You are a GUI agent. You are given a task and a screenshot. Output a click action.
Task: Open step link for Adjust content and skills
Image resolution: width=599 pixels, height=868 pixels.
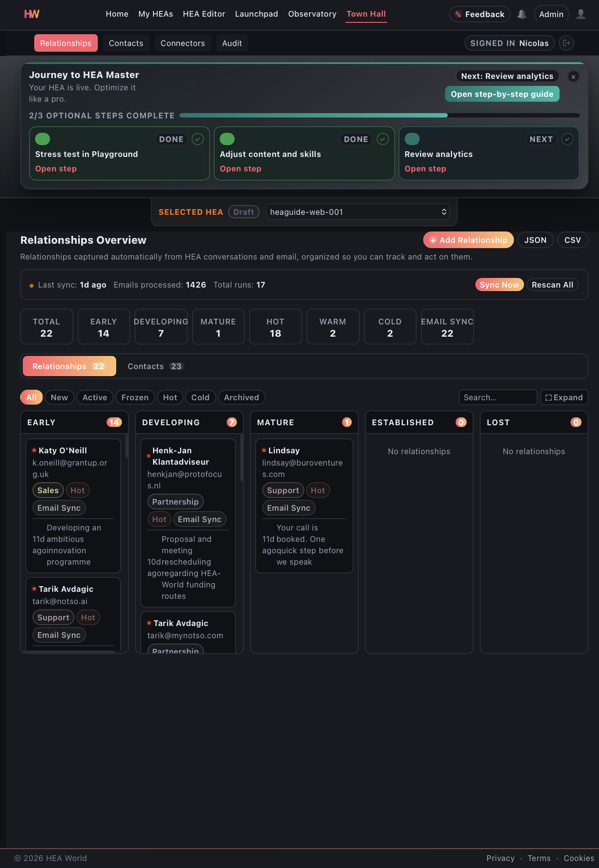[240, 169]
